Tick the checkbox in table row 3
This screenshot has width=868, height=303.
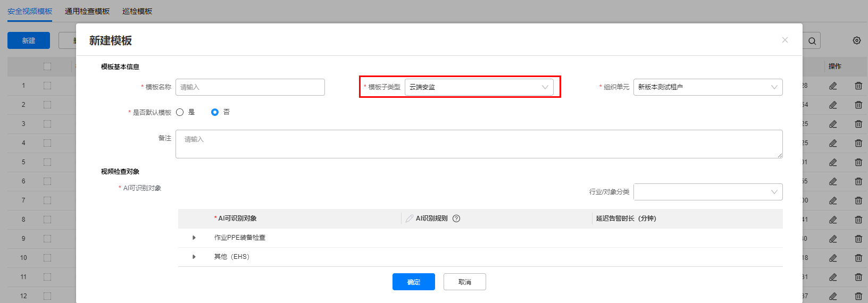(x=47, y=124)
